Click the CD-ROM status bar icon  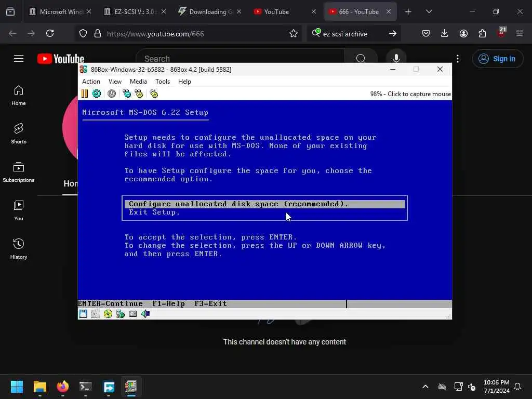coord(108,314)
